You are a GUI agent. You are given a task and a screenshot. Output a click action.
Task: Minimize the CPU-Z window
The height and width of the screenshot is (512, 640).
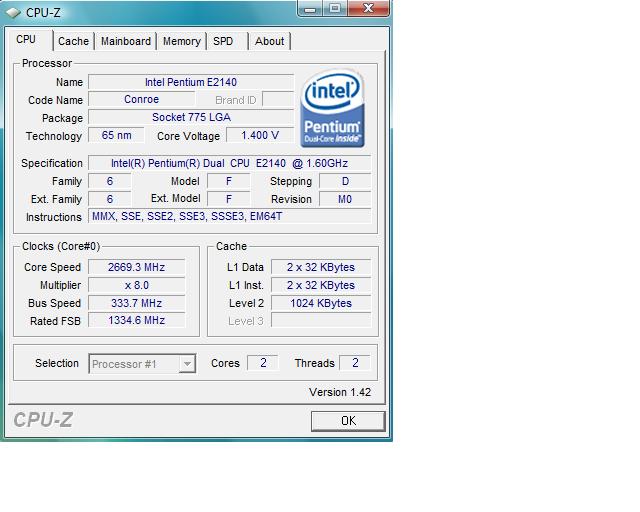coord(310,8)
